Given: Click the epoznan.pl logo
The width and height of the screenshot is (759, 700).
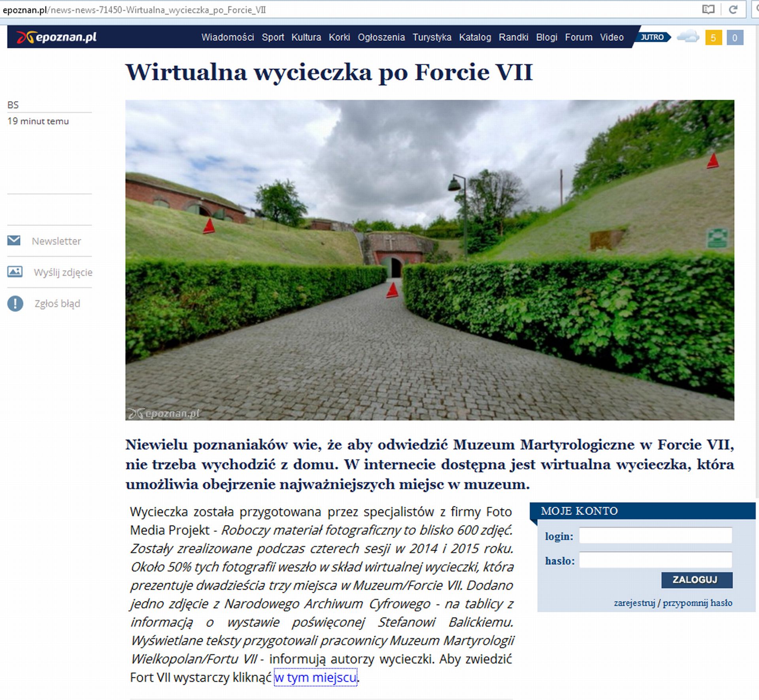Looking at the screenshot, I should 57,37.
